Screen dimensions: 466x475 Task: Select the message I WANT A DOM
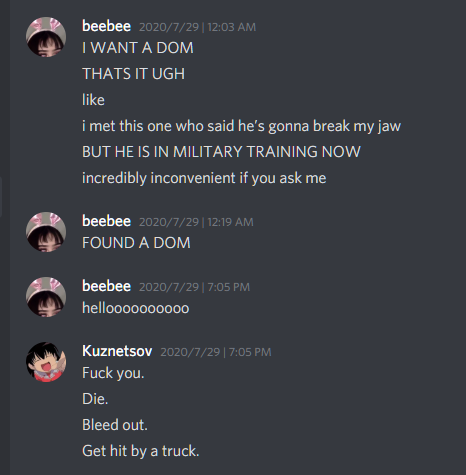[x=138, y=48]
